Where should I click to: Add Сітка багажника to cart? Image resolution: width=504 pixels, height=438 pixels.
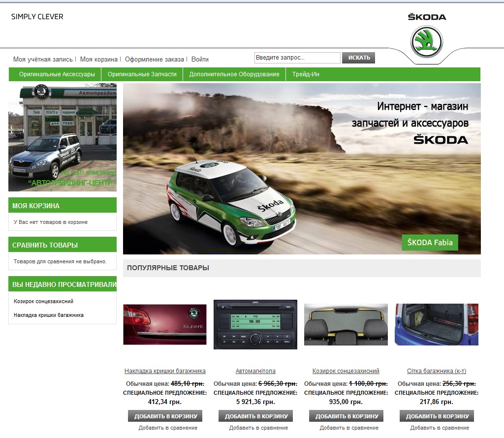437,416
